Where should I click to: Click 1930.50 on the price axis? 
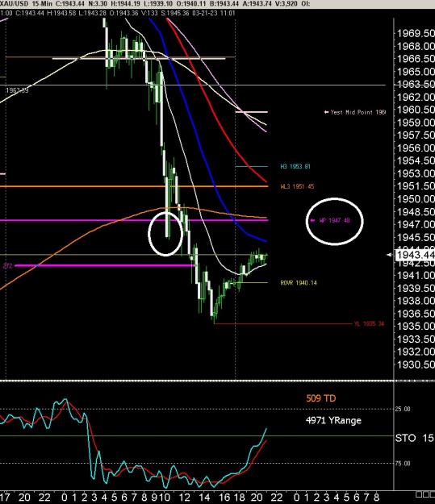(416, 364)
